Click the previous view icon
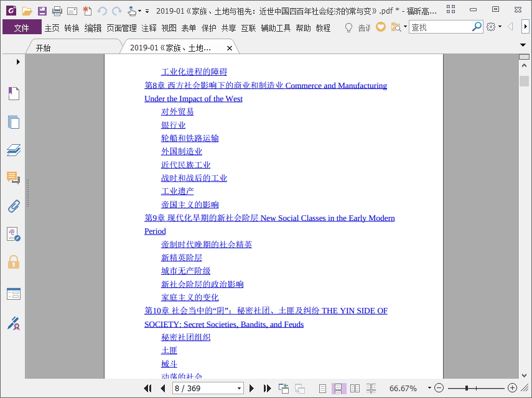The width and height of the screenshot is (532, 398). tap(283, 389)
